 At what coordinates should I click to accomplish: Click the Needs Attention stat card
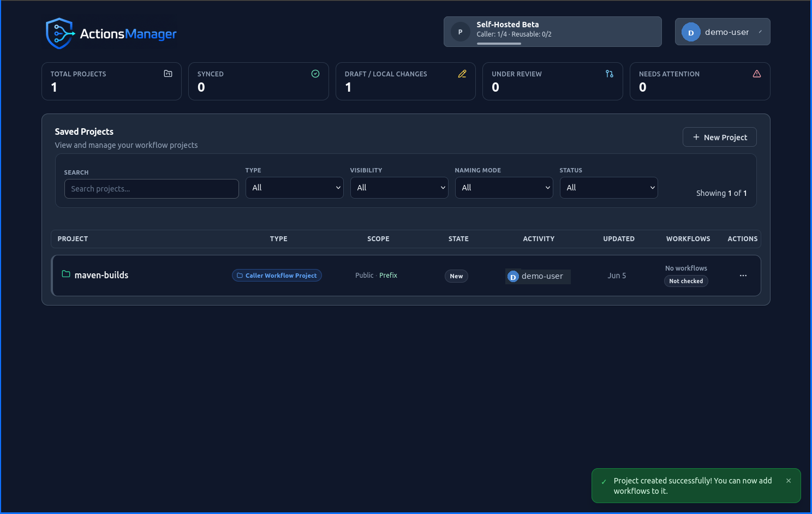tap(700, 81)
